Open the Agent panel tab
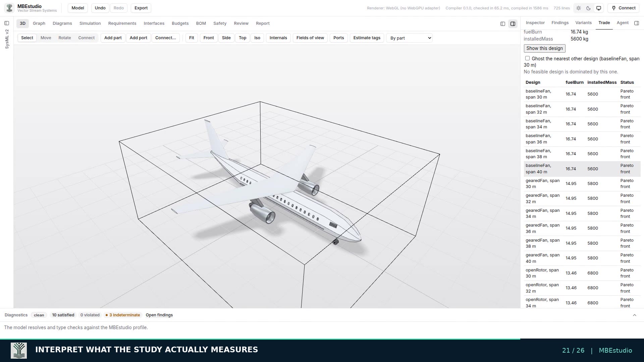Screen dimensions: 644x362 click(x=623, y=23)
